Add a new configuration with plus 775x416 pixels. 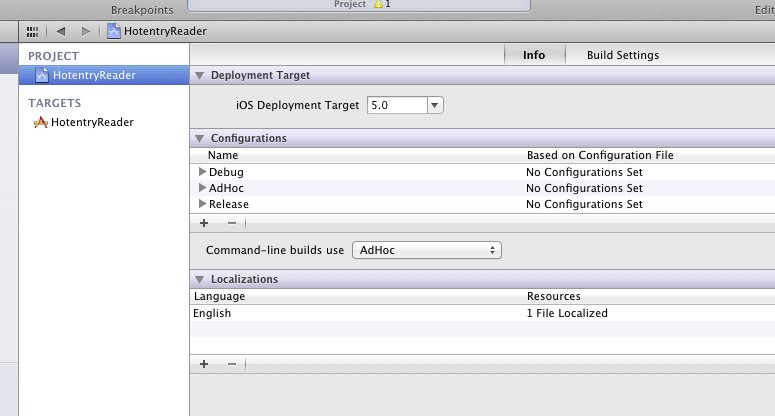pyautogui.click(x=204, y=223)
